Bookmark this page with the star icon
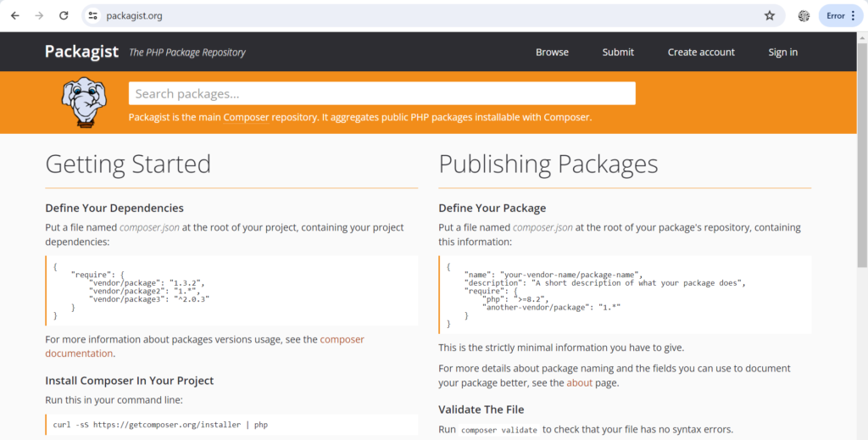868x440 pixels. pyautogui.click(x=770, y=15)
